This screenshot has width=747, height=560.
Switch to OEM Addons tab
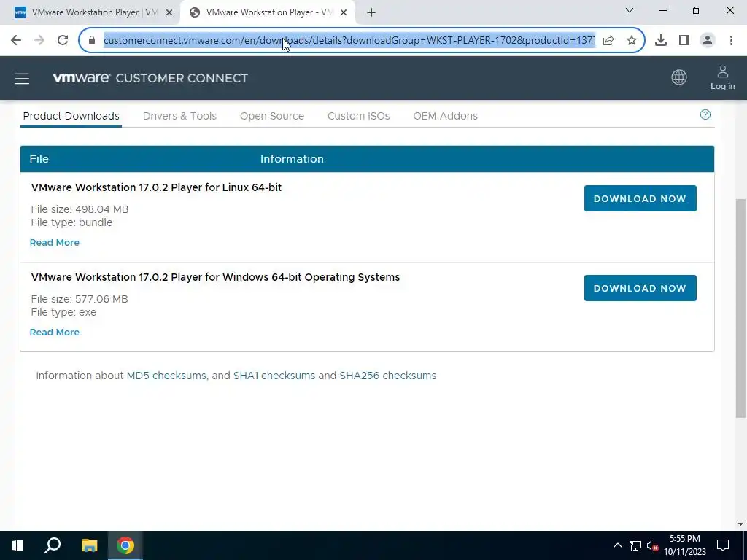click(446, 116)
